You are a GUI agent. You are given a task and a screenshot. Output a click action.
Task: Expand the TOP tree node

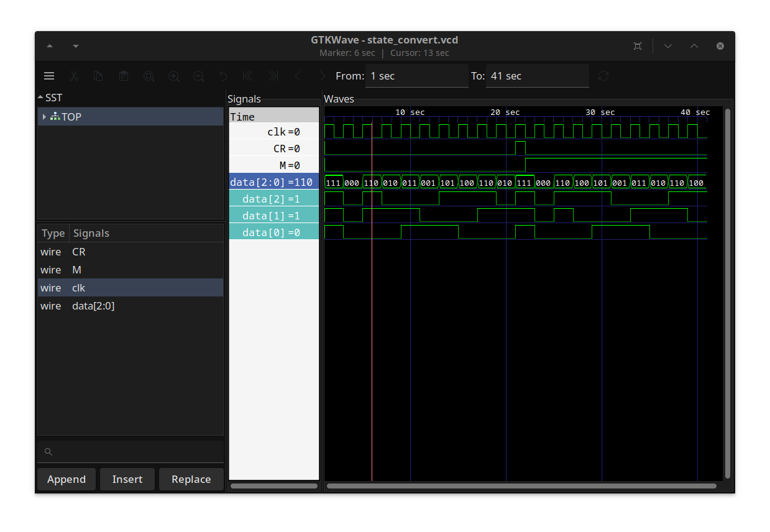click(44, 117)
